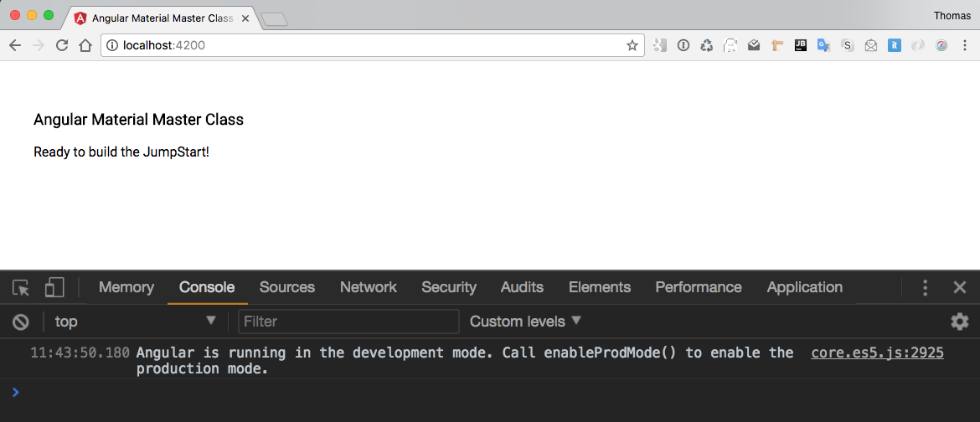This screenshot has width=980, height=422.
Task: Open the 1Password keyhole extension
Action: [683, 45]
